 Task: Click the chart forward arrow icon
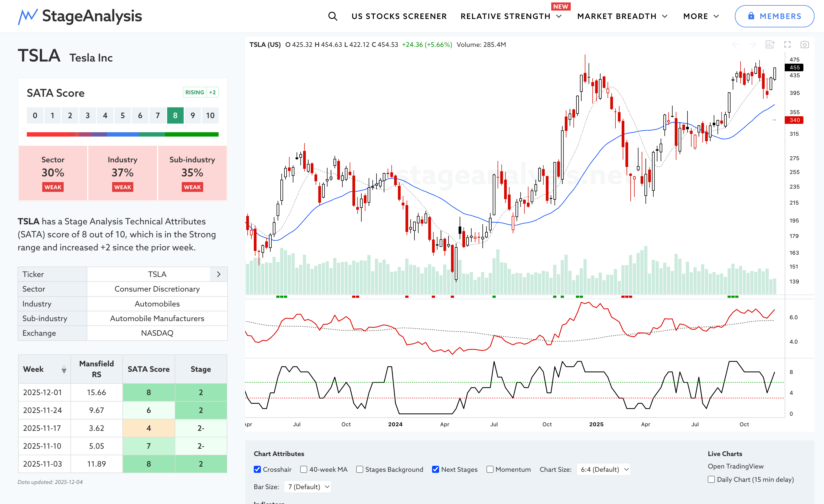coord(752,44)
